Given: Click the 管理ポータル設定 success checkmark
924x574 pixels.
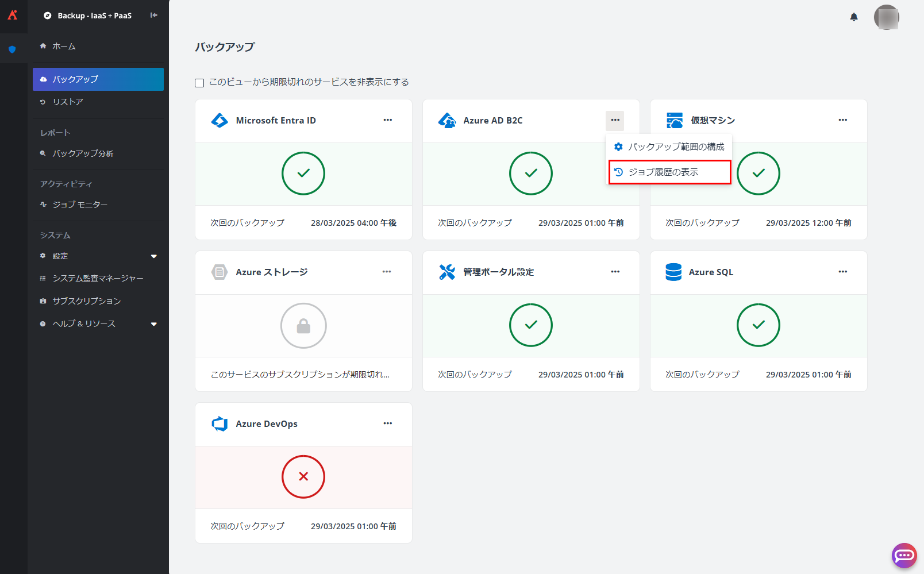Looking at the screenshot, I should coord(531,325).
